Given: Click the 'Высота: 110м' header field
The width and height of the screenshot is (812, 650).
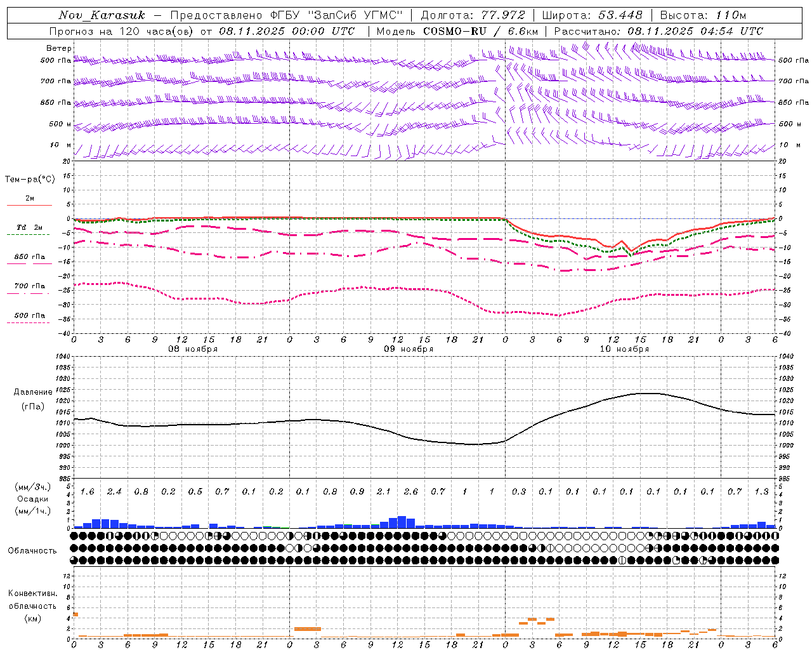Looking at the screenshot, I should click(x=703, y=15).
